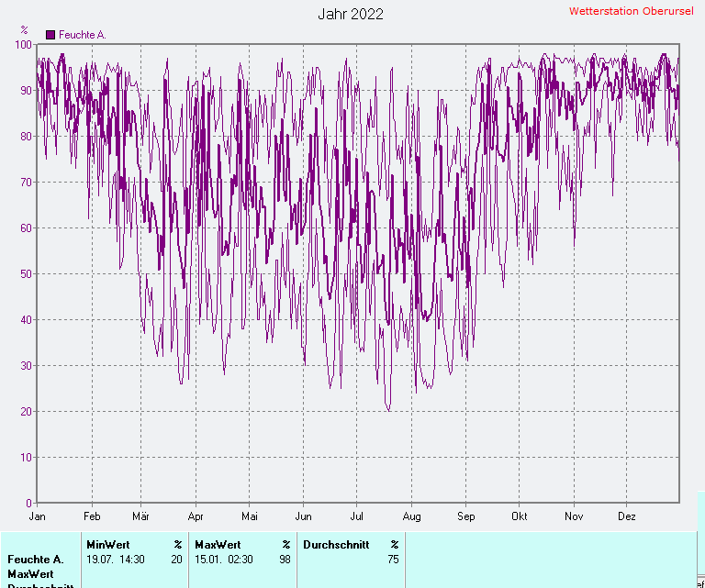This screenshot has width=705, height=588.
Task: Click the '10' value on y-axis
Action: 27,457
